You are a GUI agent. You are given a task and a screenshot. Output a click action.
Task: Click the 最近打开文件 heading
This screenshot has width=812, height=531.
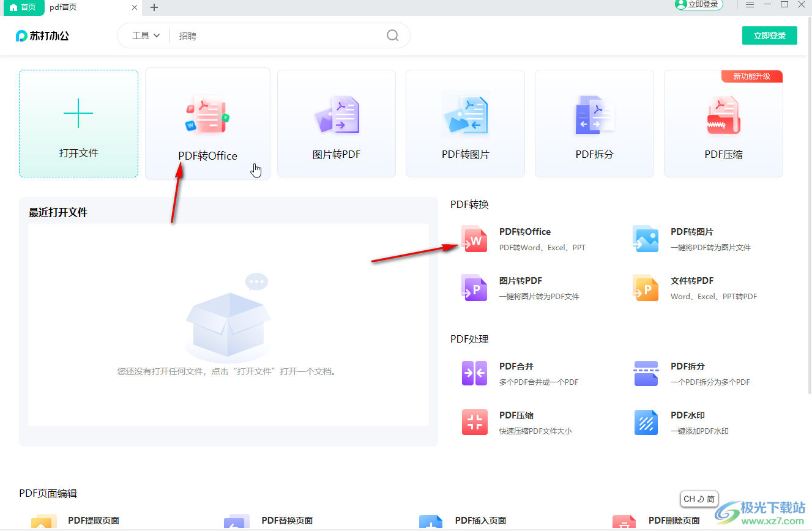pyautogui.click(x=58, y=213)
